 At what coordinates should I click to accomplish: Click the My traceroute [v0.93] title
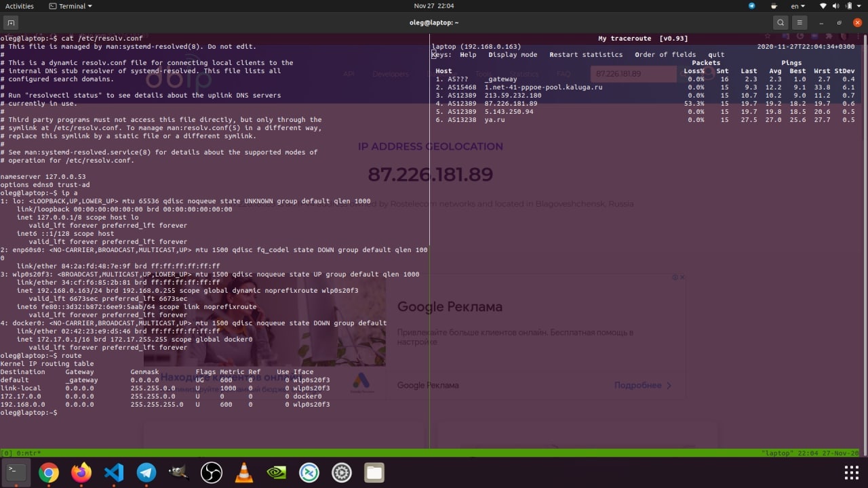pos(643,39)
